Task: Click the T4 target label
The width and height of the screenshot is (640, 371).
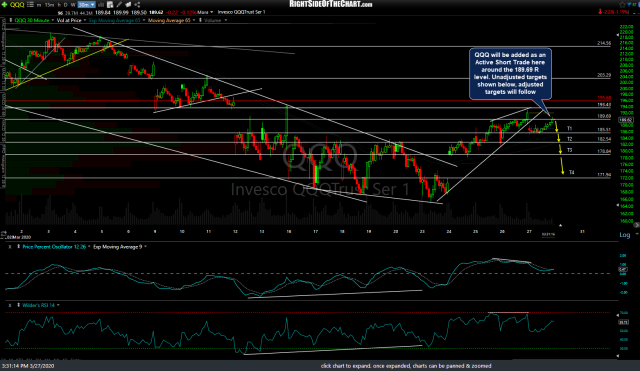Action: point(571,173)
